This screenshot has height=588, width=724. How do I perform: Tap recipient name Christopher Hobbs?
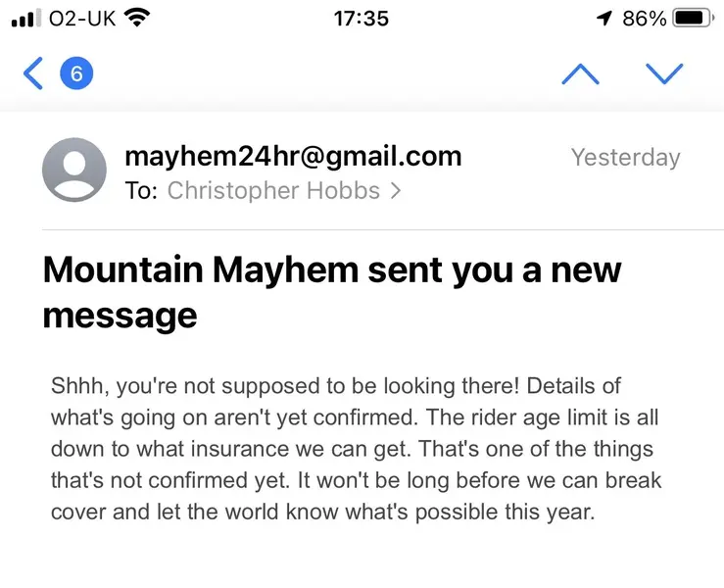(273, 190)
